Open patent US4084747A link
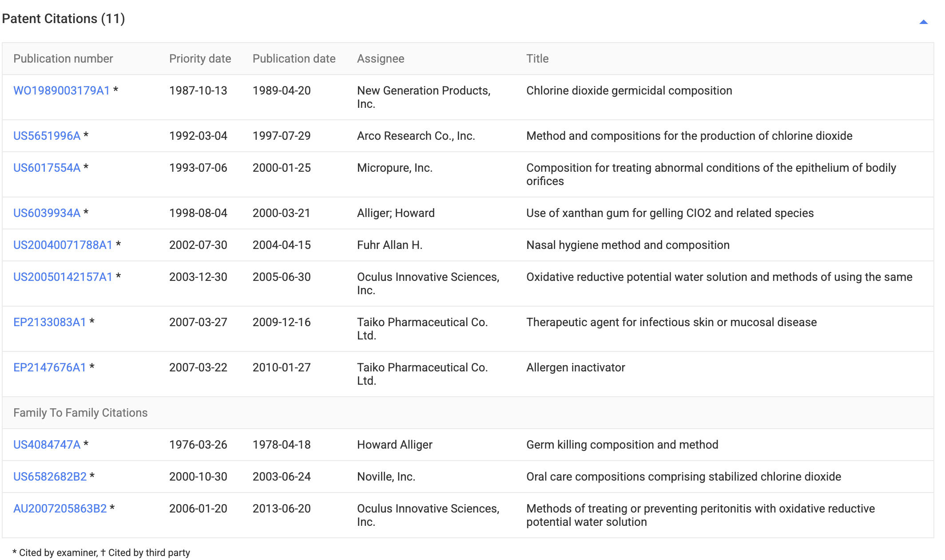The width and height of the screenshot is (945, 560). coord(47,445)
